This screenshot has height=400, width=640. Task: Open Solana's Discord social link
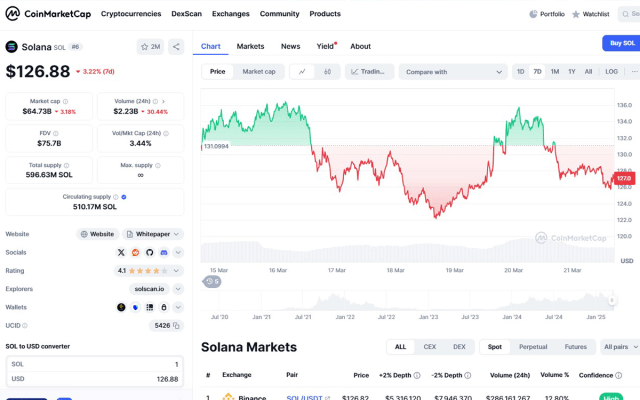pyautogui.click(x=164, y=252)
